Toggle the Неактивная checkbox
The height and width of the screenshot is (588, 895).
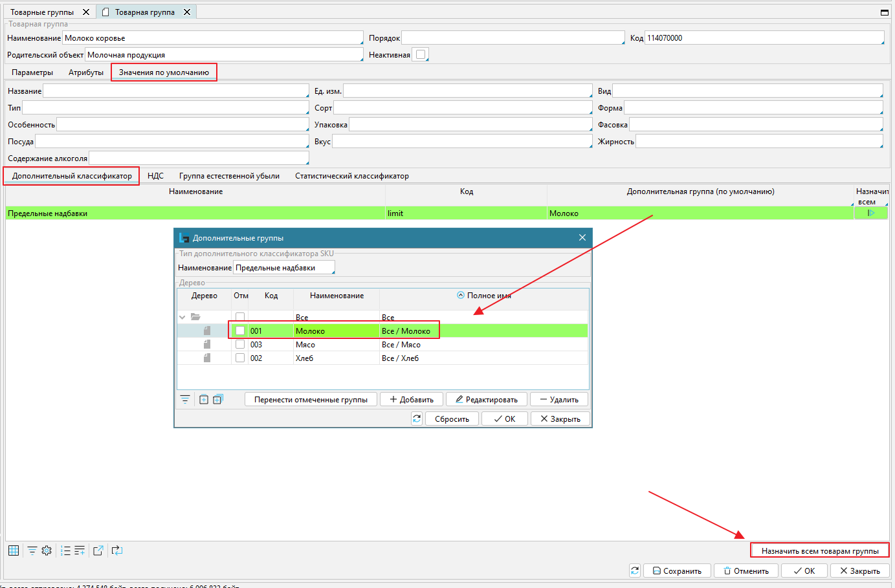click(421, 55)
